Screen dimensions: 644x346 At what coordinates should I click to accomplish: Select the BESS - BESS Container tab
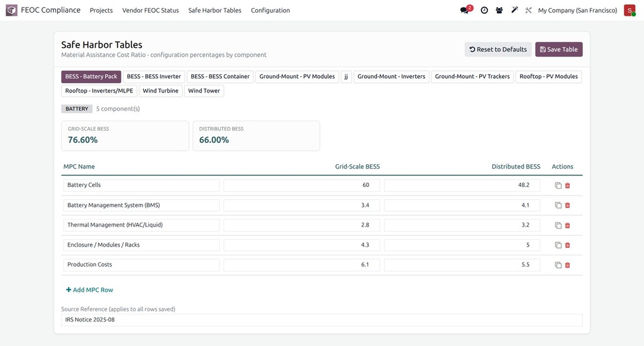[220, 76]
